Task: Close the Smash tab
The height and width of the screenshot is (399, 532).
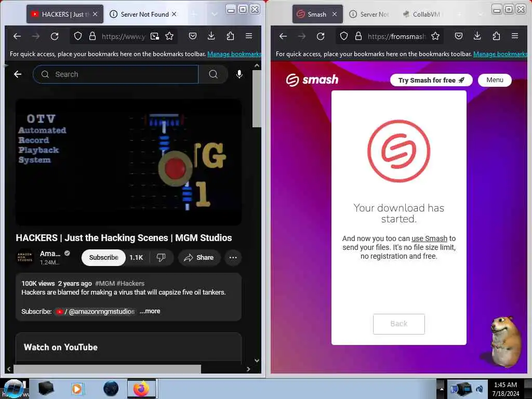Action: [x=335, y=14]
